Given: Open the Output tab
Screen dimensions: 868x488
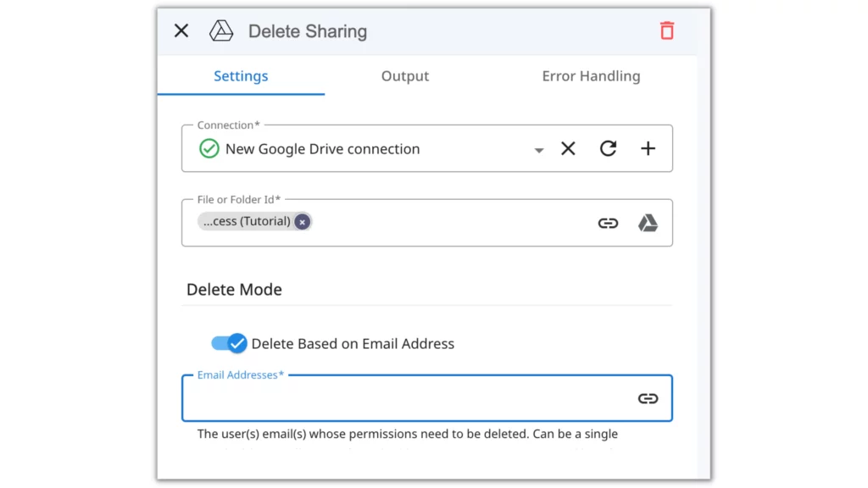Looking at the screenshot, I should (404, 75).
